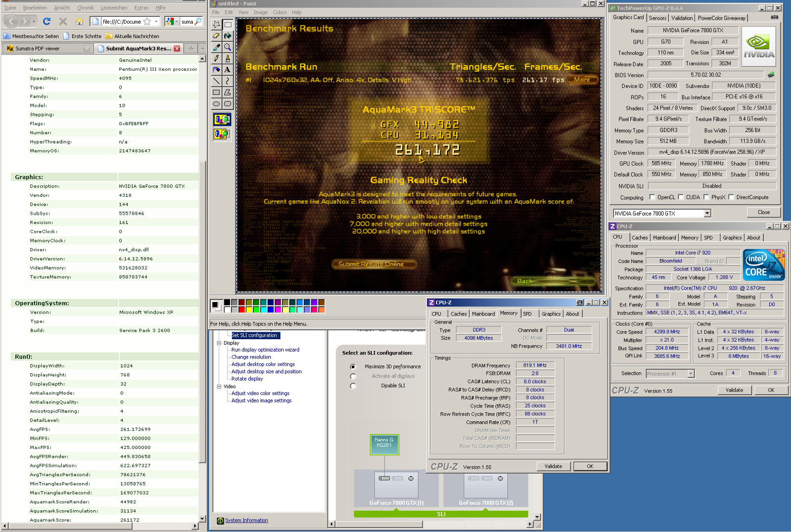Click the Close button in GPU-Z

[763, 213]
